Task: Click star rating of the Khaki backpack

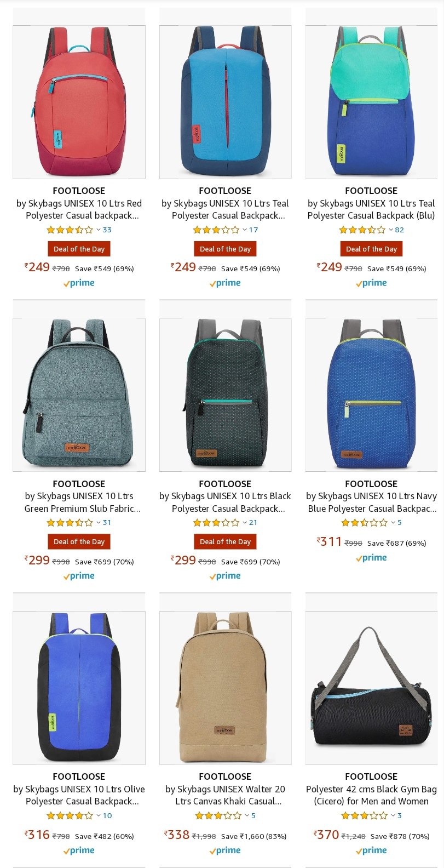Action: tap(218, 816)
